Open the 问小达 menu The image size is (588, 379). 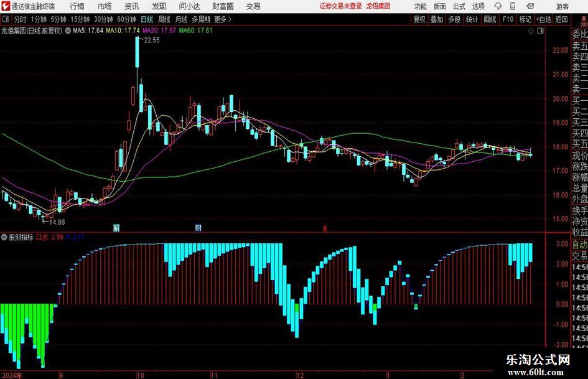(189, 6)
